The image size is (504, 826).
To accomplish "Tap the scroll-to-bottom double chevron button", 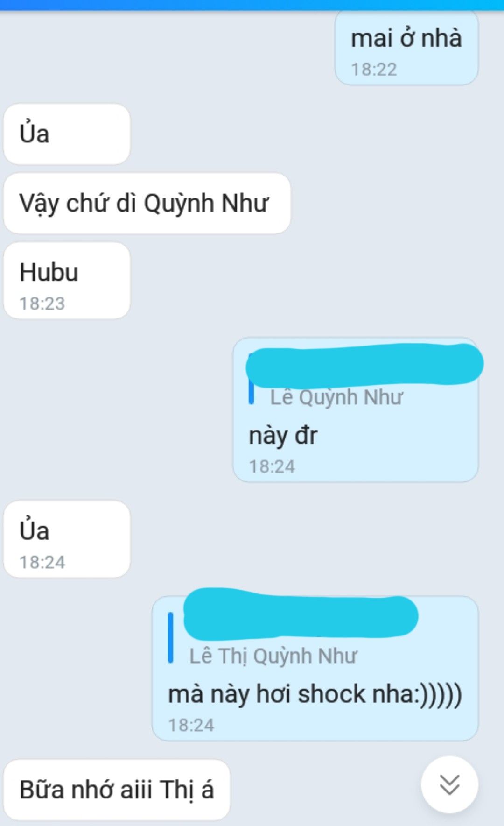I will point(449,784).
